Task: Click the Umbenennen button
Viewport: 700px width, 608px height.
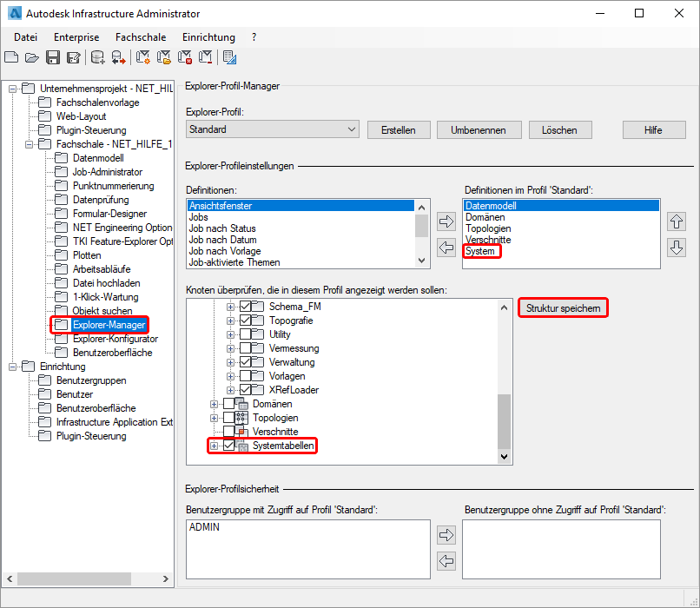Action: click(479, 130)
